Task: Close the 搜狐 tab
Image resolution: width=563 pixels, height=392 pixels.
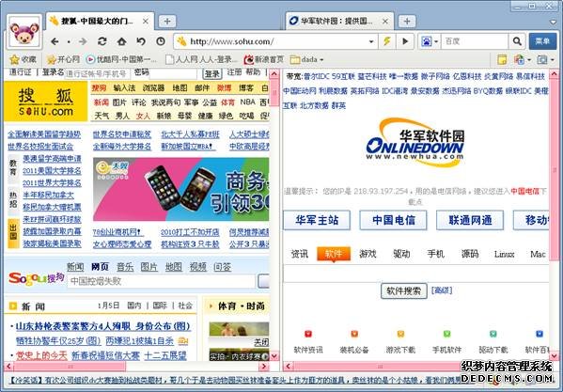Action: [x=146, y=22]
